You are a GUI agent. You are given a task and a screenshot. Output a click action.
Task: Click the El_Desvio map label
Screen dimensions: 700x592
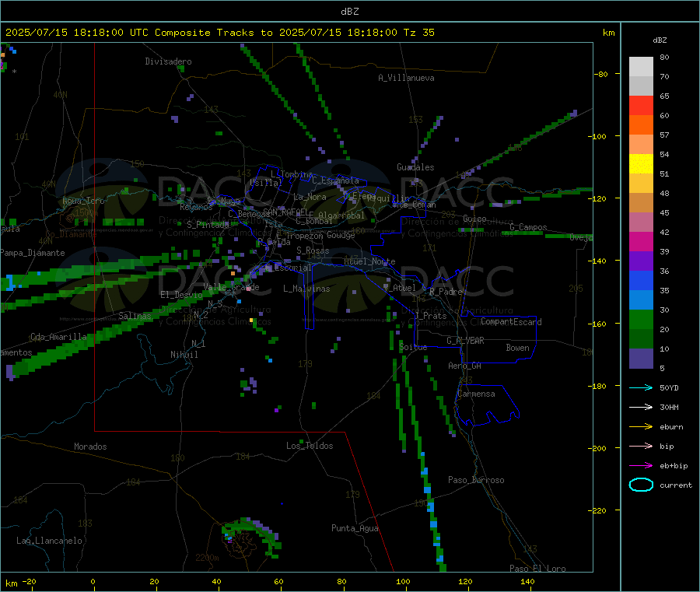point(181,295)
